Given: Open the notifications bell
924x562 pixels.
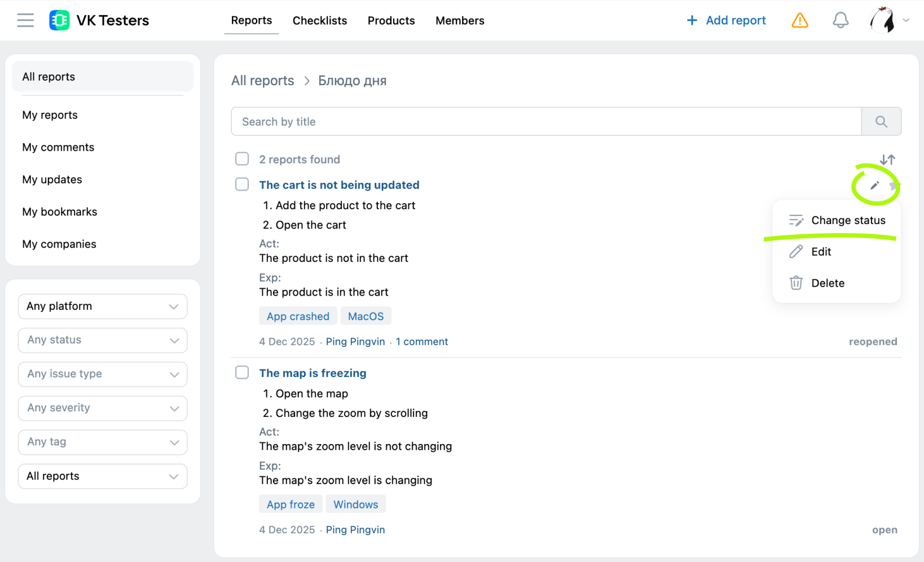Looking at the screenshot, I should click(841, 20).
